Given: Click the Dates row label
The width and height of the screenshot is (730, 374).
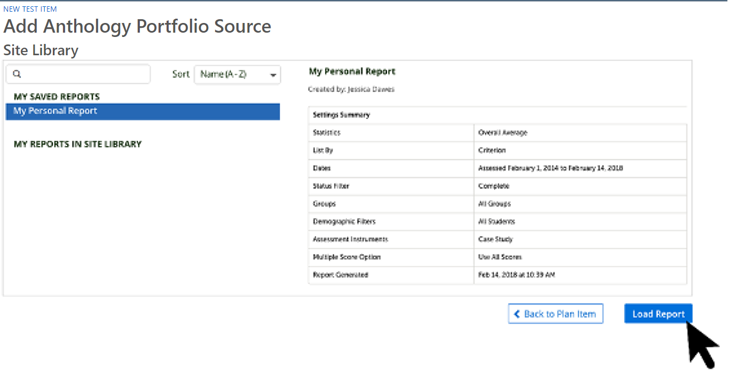Looking at the screenshot, I should coord(321,168).
